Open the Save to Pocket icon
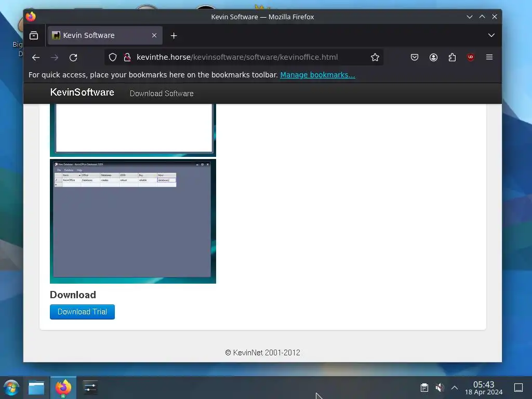532x399 pixels. [x=414, y=57]
